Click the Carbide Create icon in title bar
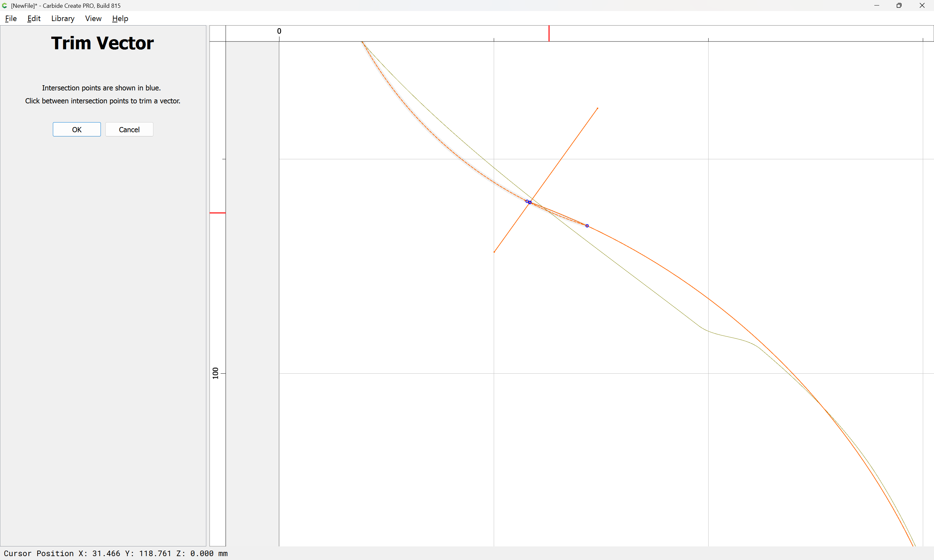 5,6
